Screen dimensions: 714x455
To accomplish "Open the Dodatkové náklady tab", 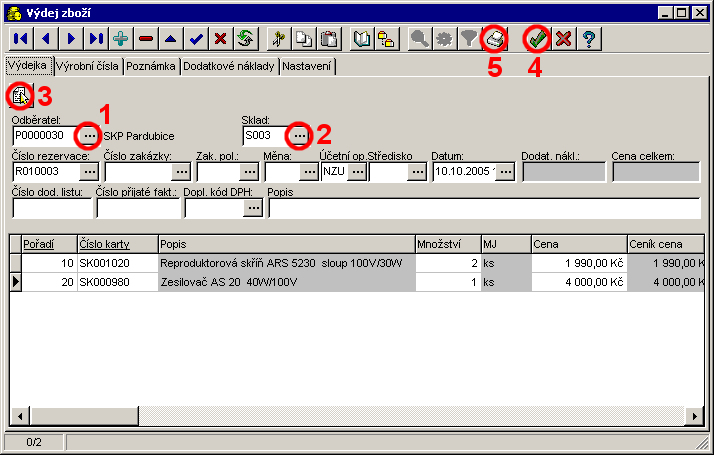I will pyautogui.click(x=229, y=67).
